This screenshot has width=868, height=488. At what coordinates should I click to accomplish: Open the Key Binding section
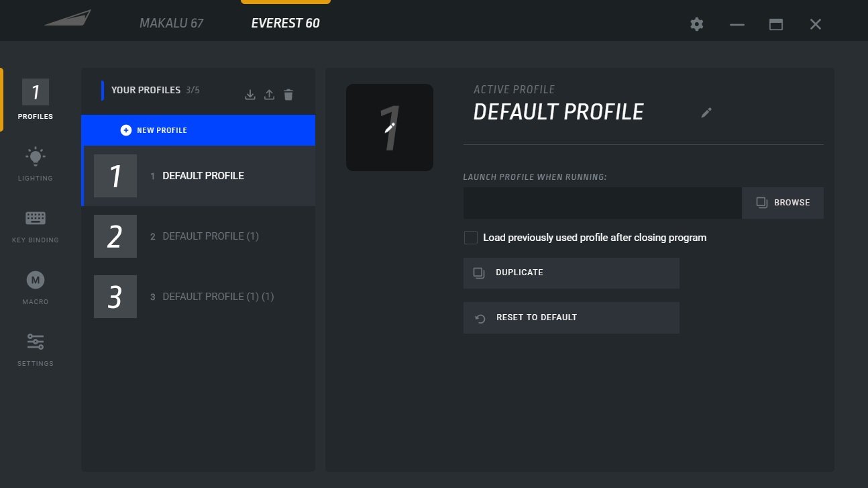tap(36, 225)
